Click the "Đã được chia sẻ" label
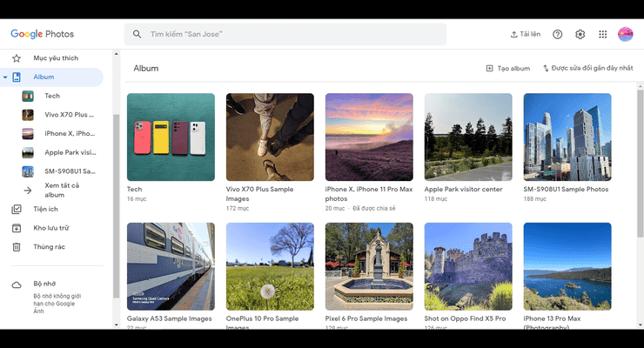644x348 pixels. (373, 209)
